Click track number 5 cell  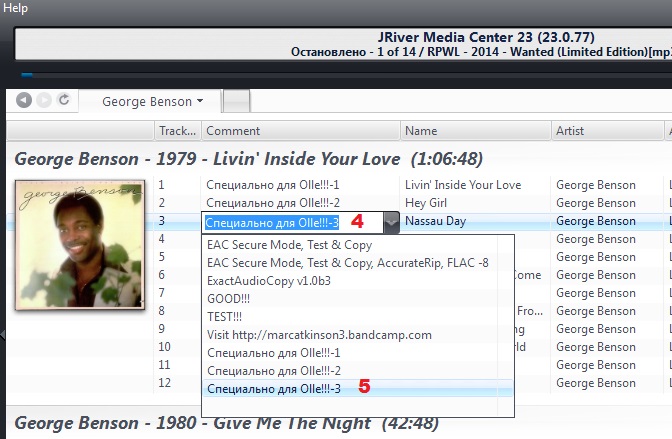coord(161,257)
